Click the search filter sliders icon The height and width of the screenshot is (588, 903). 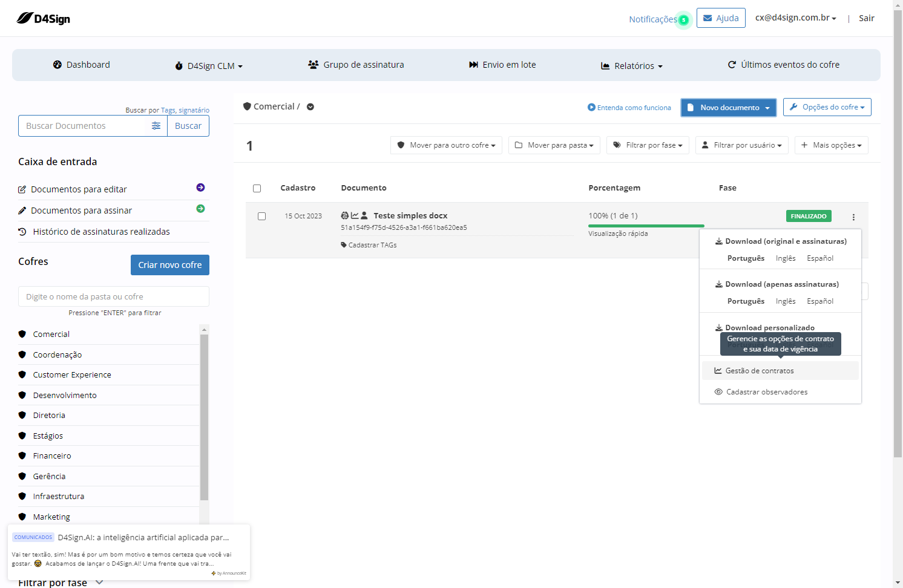tap(156, 126)
